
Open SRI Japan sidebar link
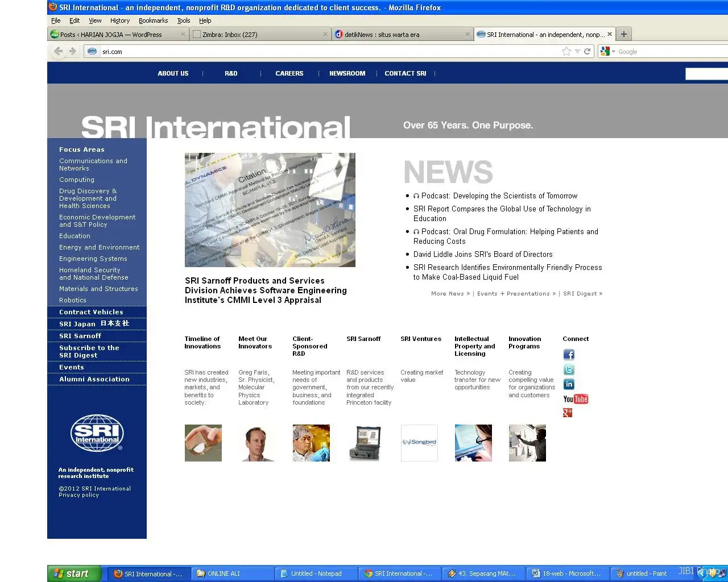pyautogui.click(x=94, y=324)
